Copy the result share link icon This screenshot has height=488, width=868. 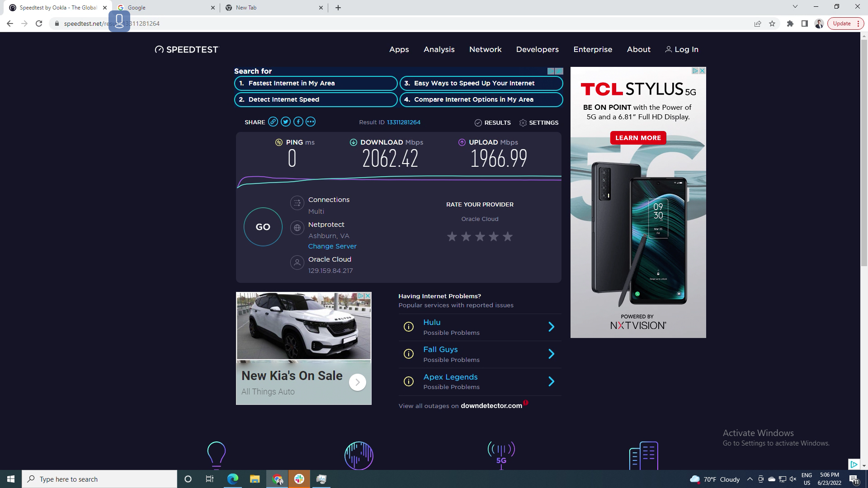[x=273, y=122]
